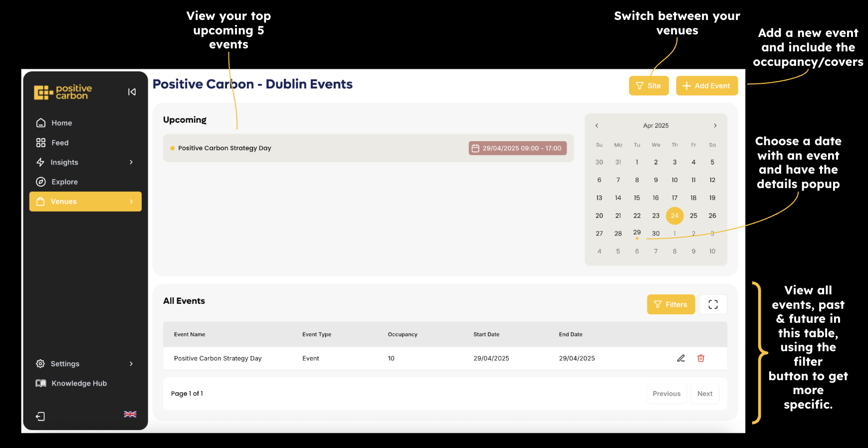Click the Add Event button
The height and width of the screenshot is (448, 868).
pyautogui.click(x=707, y=86)
